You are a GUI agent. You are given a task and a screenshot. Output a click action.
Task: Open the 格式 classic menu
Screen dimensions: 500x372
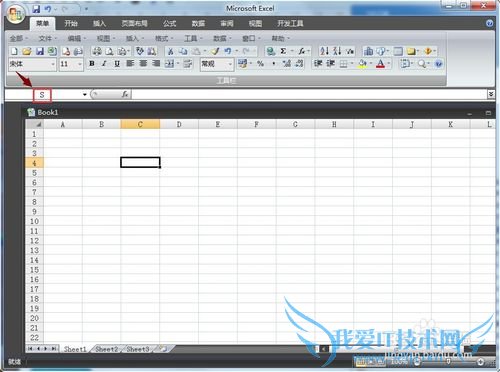164,38
